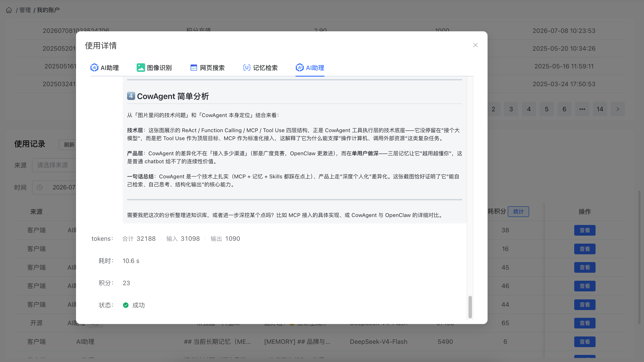Image resolution: width=644 pixels, height=362 pixels.
Task: Click the active AI助理 tab hexagon icon
Action: point(300,68)
